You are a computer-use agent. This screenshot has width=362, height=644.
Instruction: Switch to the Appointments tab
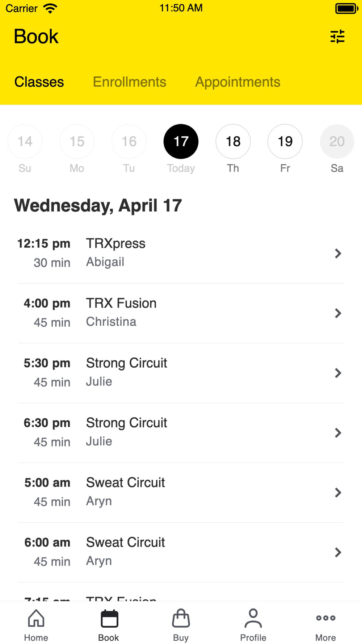[237, 82]
